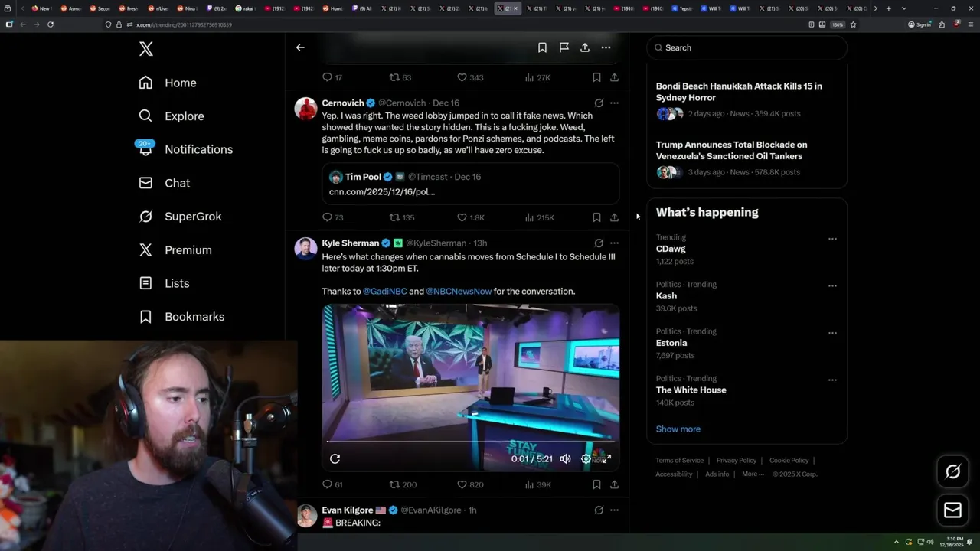This screenshot has height=551, width=980.
Task: Click the video progress bar
Action: (x=470, y=442)
